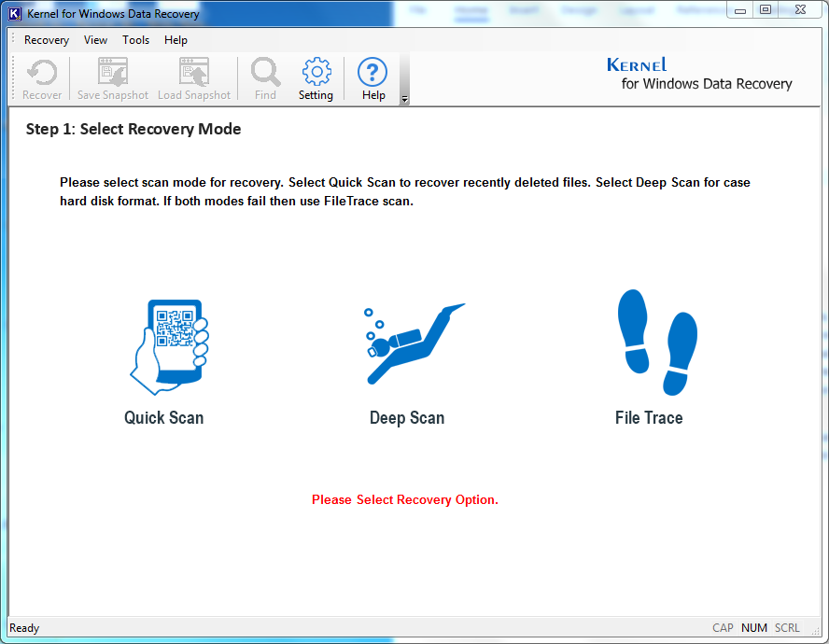Screen dimensions: 829x644
Task: Minimize the Kernel window
Action: pos(740,10)
